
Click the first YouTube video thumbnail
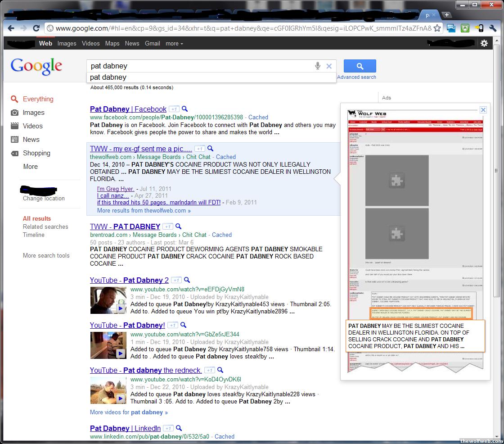[108, 300]
